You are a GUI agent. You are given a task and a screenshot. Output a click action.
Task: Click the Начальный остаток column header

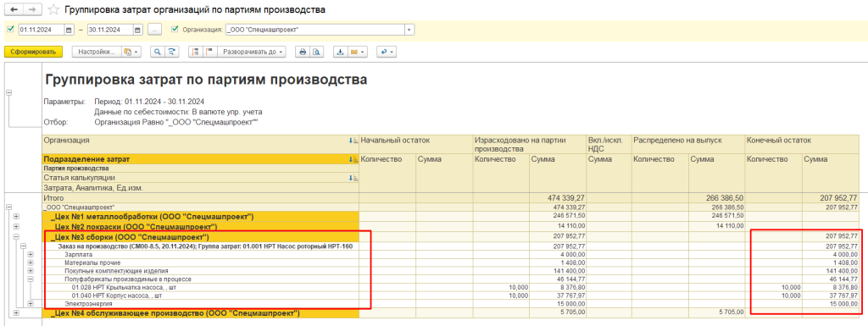click(415, 145)
